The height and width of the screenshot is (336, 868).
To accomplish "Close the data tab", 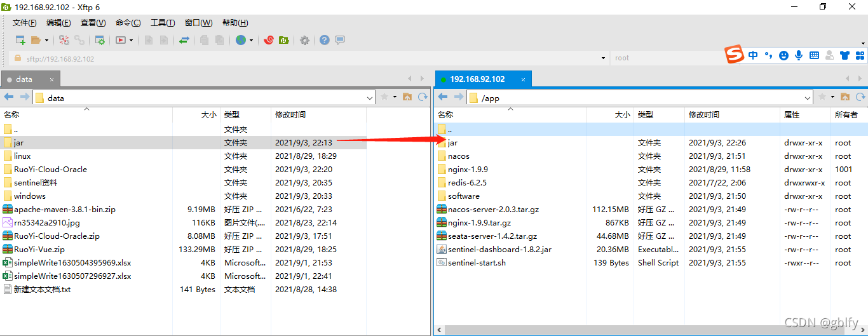I will click(x=52, y=79).
